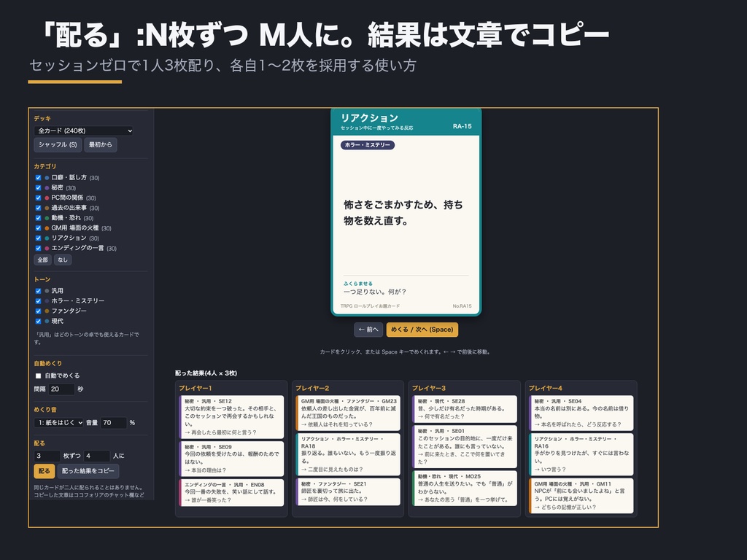The width and height of the screenshot is (747, 560).
Task: Click the yellow 配る deal button
Action: point(44,471)
